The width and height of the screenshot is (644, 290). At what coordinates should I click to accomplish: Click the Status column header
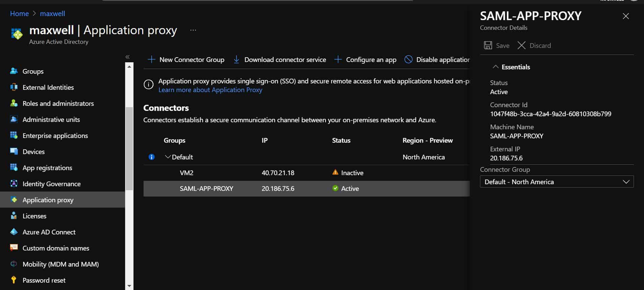341,140
